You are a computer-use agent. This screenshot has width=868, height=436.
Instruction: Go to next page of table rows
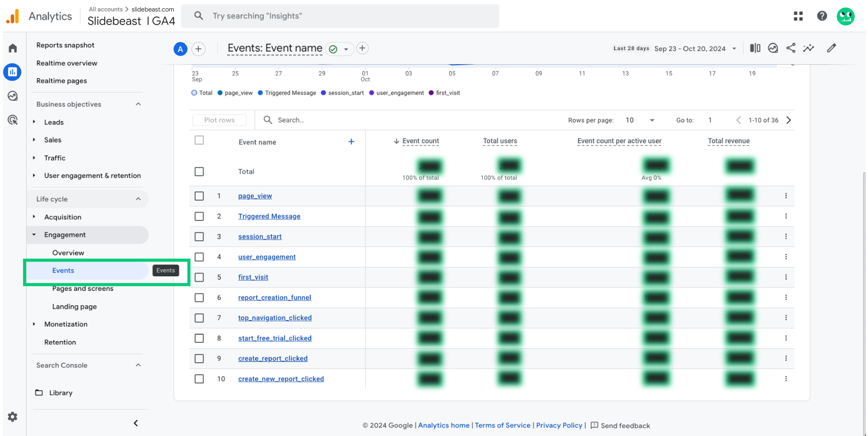click(x=789, y=120)
